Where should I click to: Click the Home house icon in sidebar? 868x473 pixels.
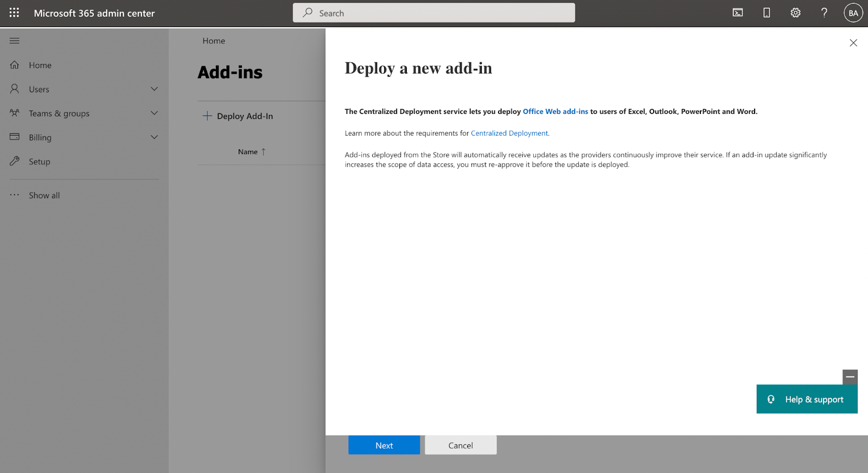click(x=15, y=65)
